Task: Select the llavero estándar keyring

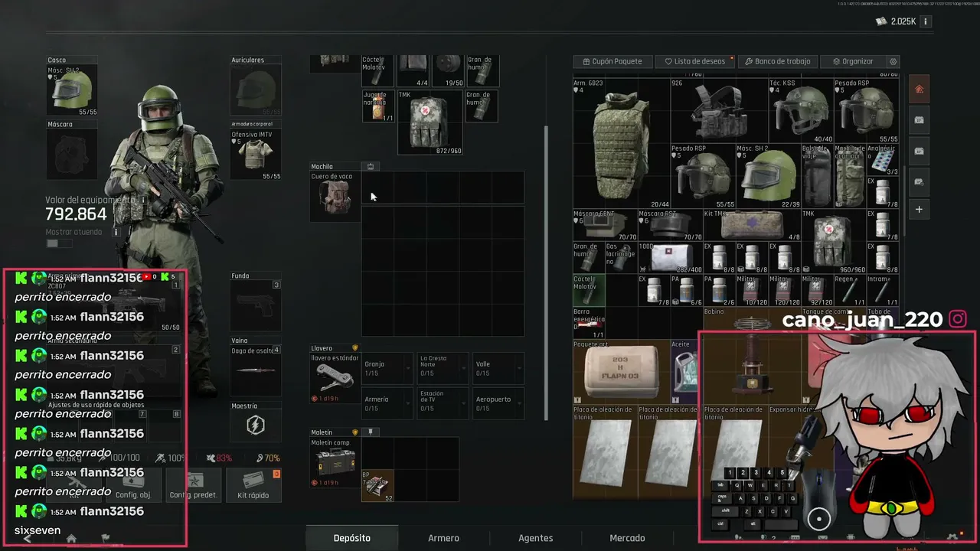Action: click(x=335, y=379)
